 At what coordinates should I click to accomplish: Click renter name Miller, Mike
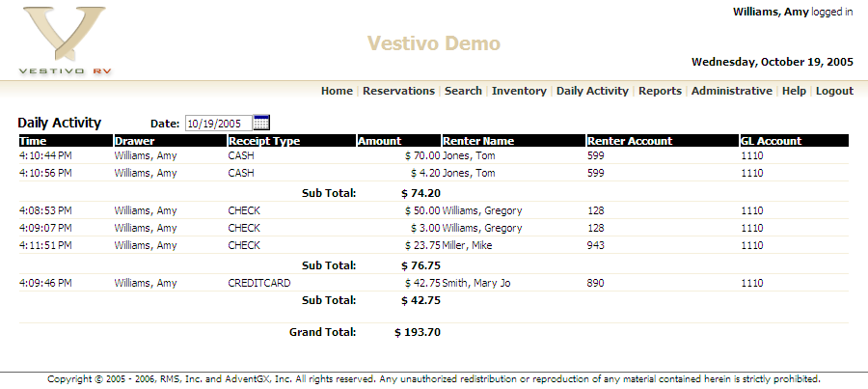(x=467, y=245)
